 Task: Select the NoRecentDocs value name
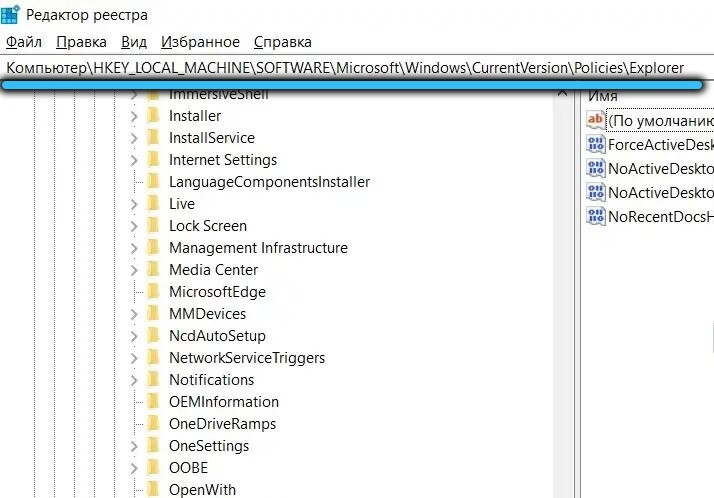[661, 217]
